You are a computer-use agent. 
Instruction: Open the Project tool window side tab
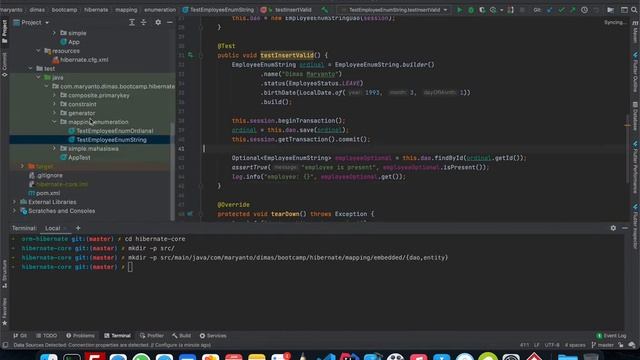point(4,32)
